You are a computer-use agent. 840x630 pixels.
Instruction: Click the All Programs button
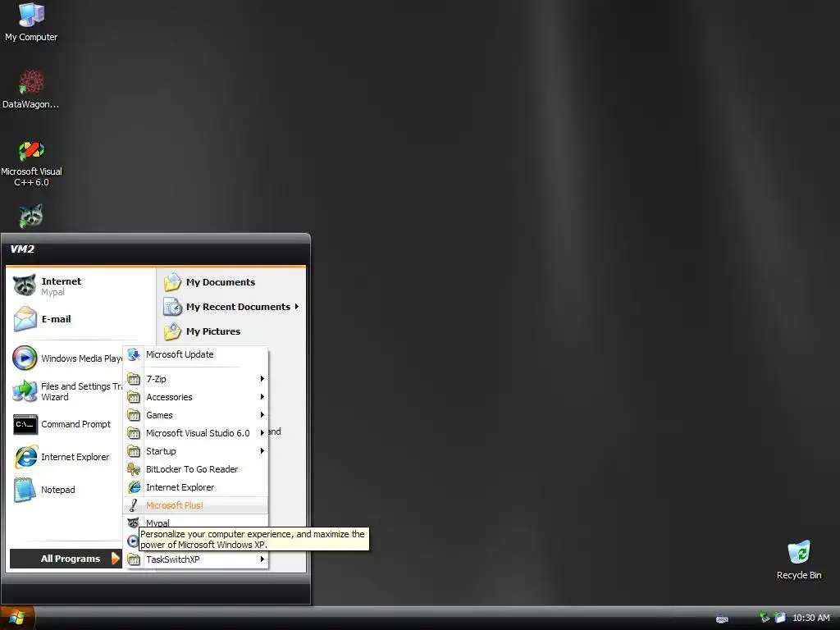tap(66, 559)
